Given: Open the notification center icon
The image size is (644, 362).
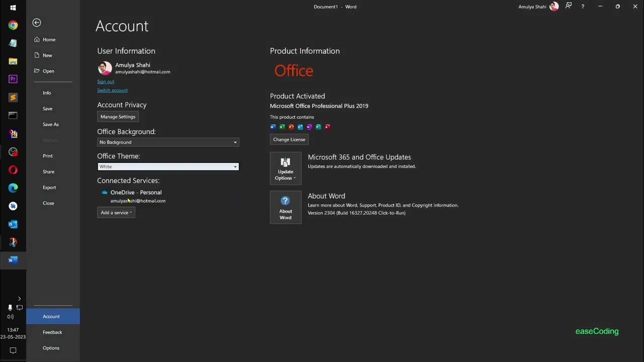Looking at the screenshot, I should pyautogui.click(x=13, y=350).
